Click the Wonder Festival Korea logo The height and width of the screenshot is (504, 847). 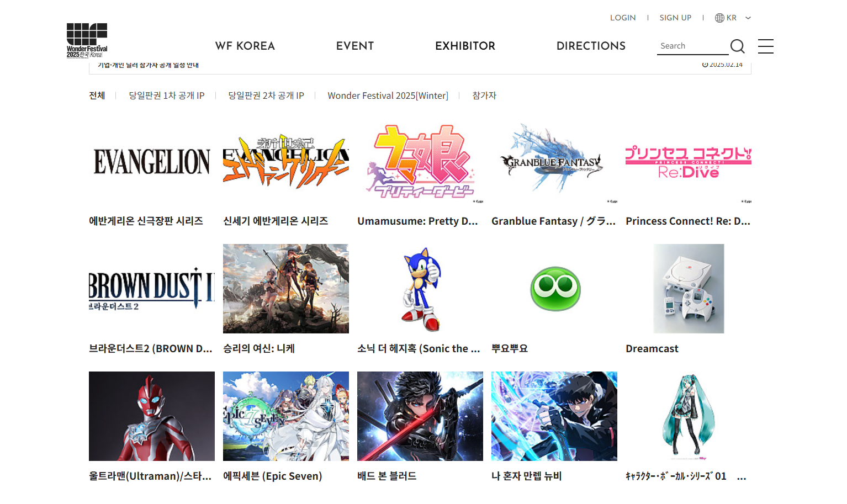coord(87,40)
